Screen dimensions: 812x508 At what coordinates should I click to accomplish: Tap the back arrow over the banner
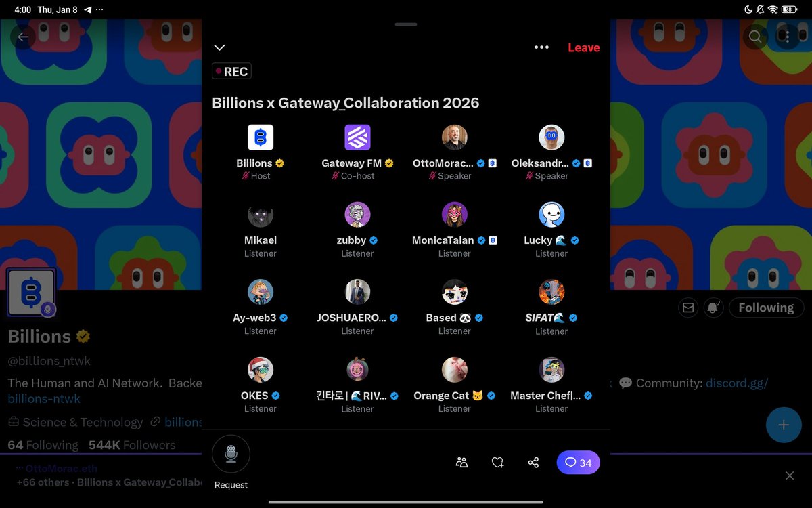23,37
